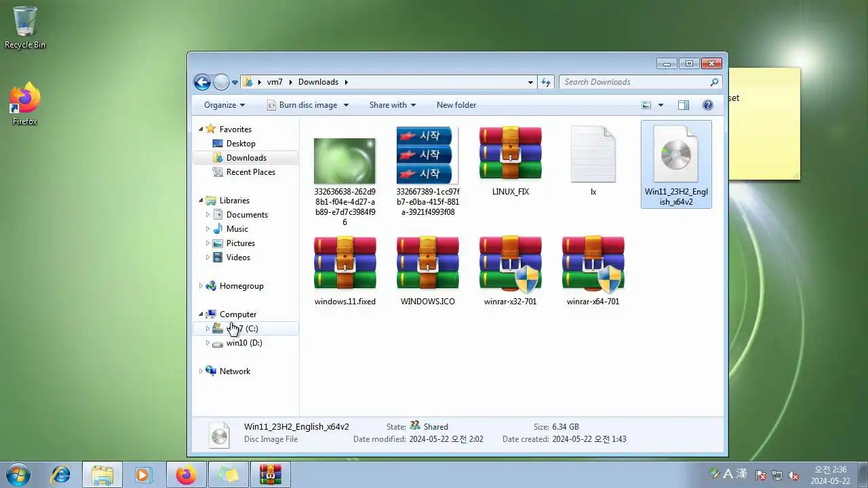The width and height of the screenshot is (868, 488).
Task: Expand the Videos library
Action: point(208,258)
